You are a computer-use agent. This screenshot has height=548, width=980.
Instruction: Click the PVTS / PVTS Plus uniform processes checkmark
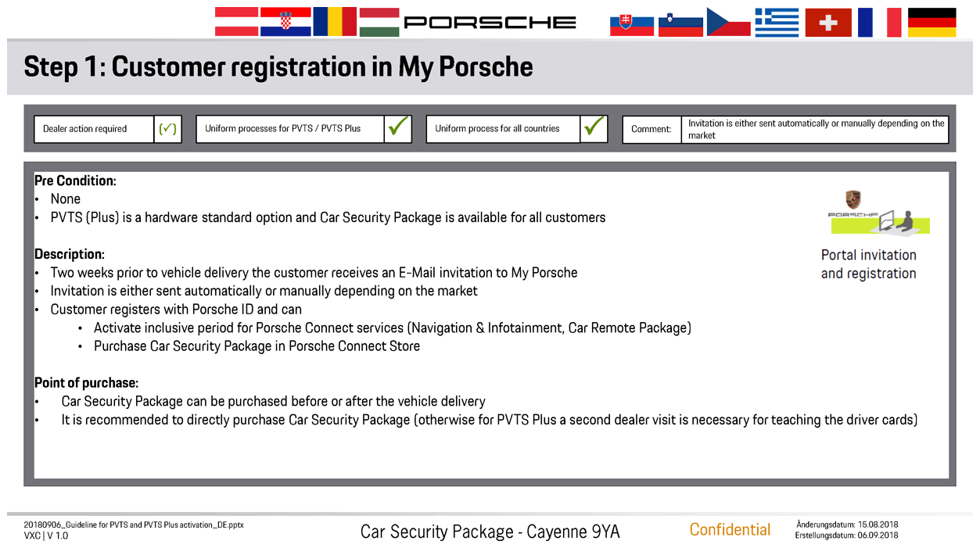coord(398,129)
